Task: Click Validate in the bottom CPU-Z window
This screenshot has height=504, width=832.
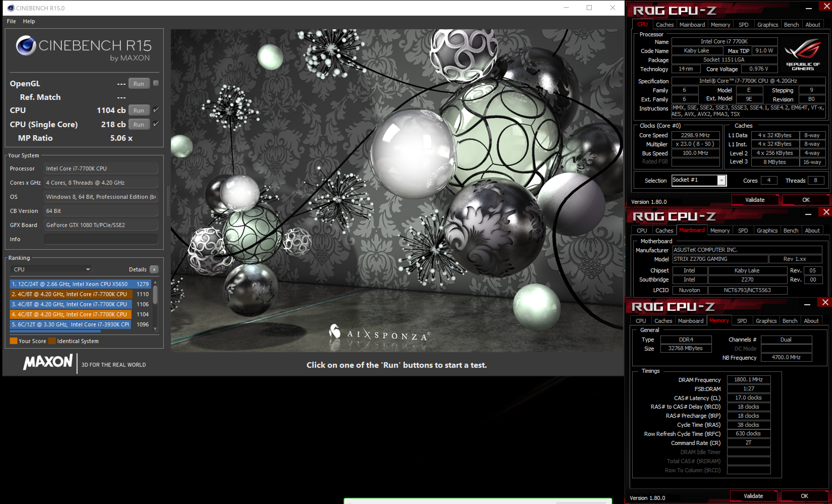Action: pyautogui.click(x=753, y=496)
